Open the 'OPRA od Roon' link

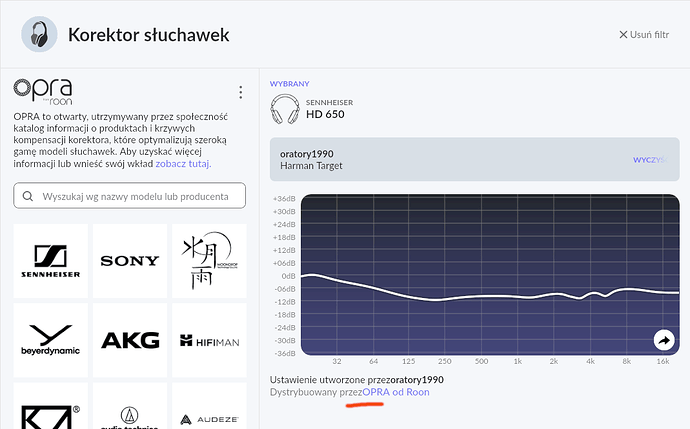tap(396, 392)
